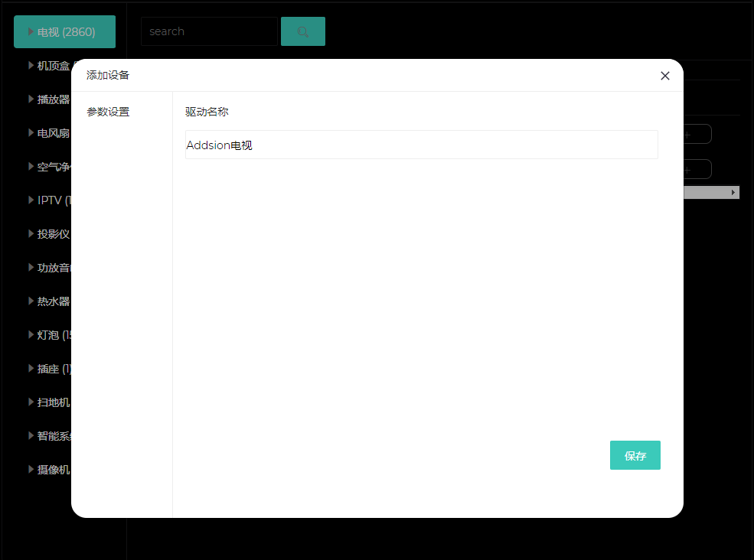
Task: Edit the 驱动名称 field containing Addsion电视
Action: point(421,145)
